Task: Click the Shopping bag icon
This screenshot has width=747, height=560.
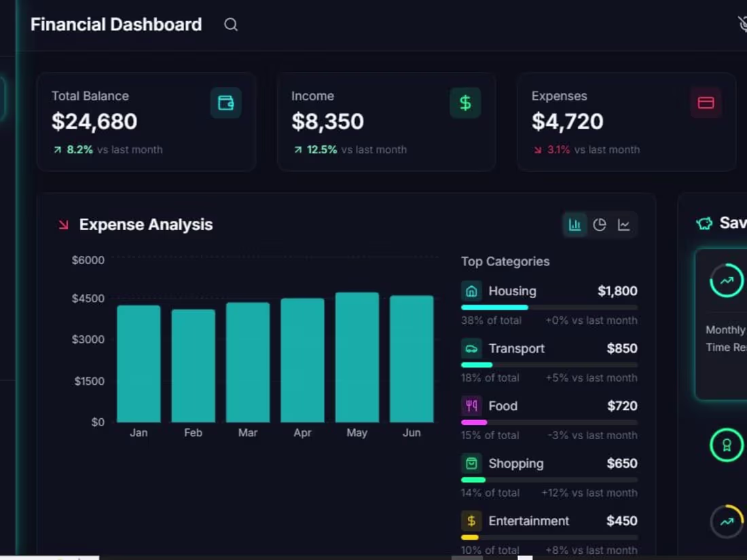Action: pyautogui.click(x=471, y=463)
